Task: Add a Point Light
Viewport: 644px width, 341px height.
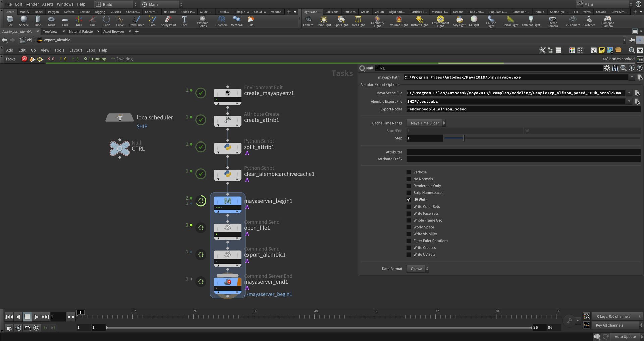Action: click(x=324, y=21)
